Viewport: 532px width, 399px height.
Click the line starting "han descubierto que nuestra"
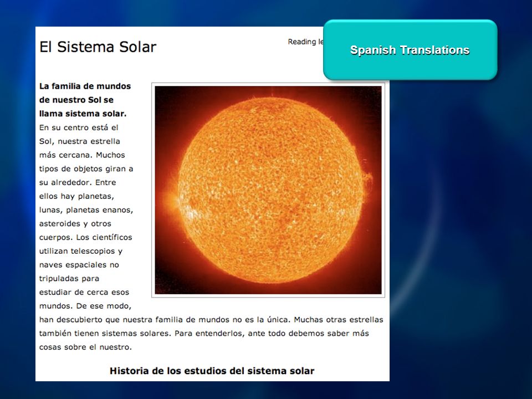211,320
